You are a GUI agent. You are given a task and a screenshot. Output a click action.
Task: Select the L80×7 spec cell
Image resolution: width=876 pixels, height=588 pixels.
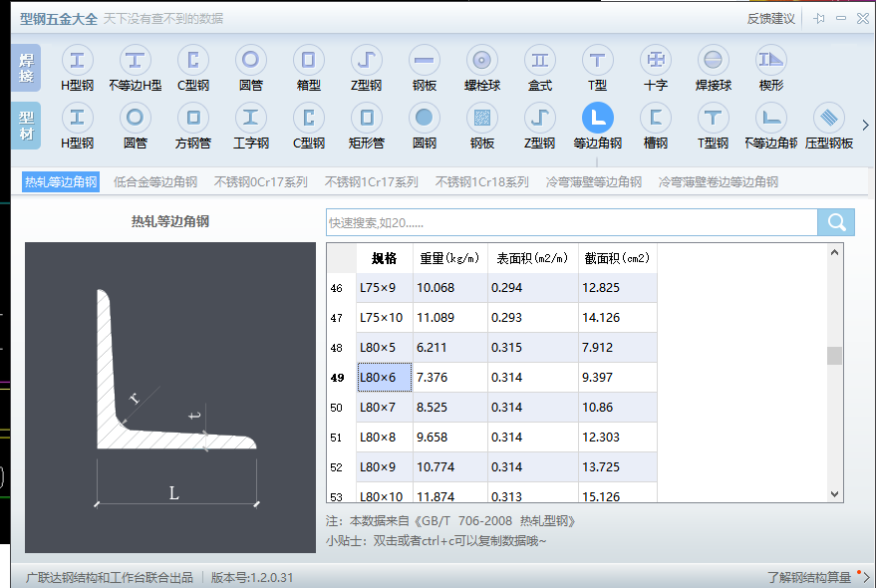tap(385, 408)
